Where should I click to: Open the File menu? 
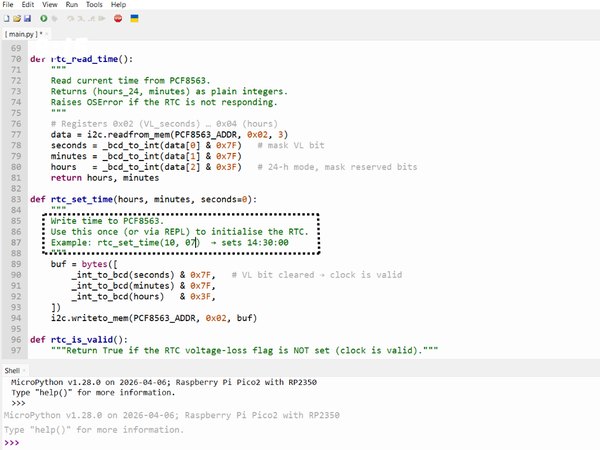[8, 5]
